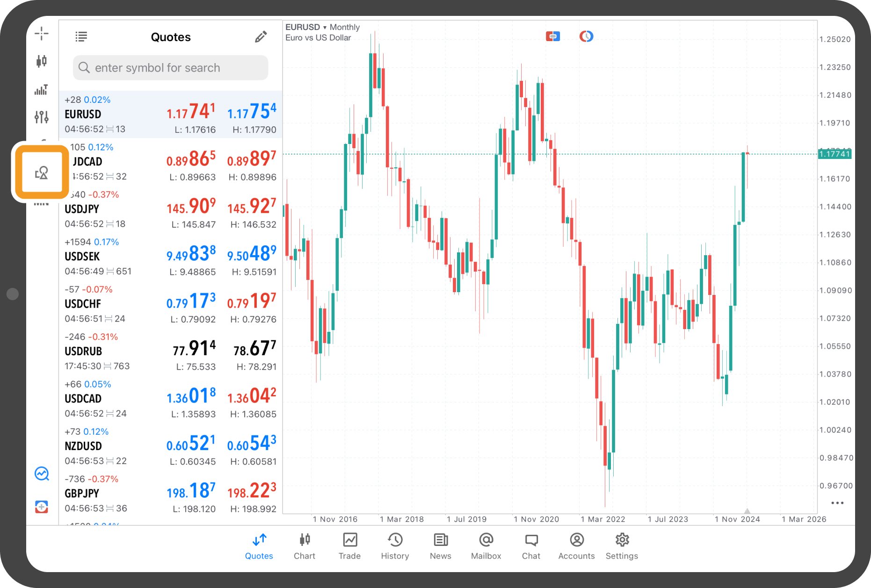Tap the red-blue new order icon in sidebar
This screenshot has width=871, height=588.
click(42, 506)
